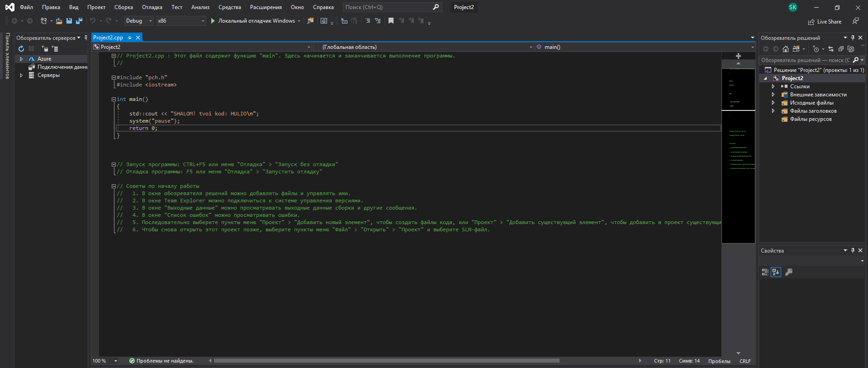Click the New Project toolbar icon

(x=43, y=21)
